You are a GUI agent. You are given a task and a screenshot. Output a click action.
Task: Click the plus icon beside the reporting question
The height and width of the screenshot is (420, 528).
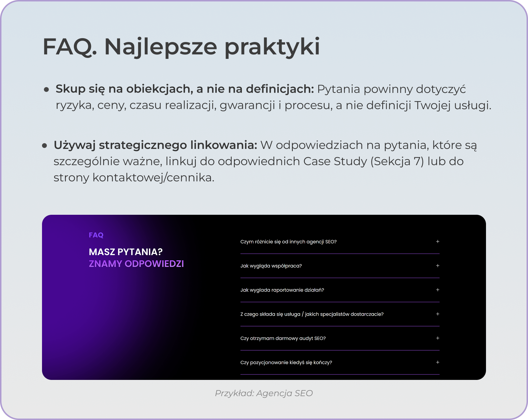coord(438,290)
